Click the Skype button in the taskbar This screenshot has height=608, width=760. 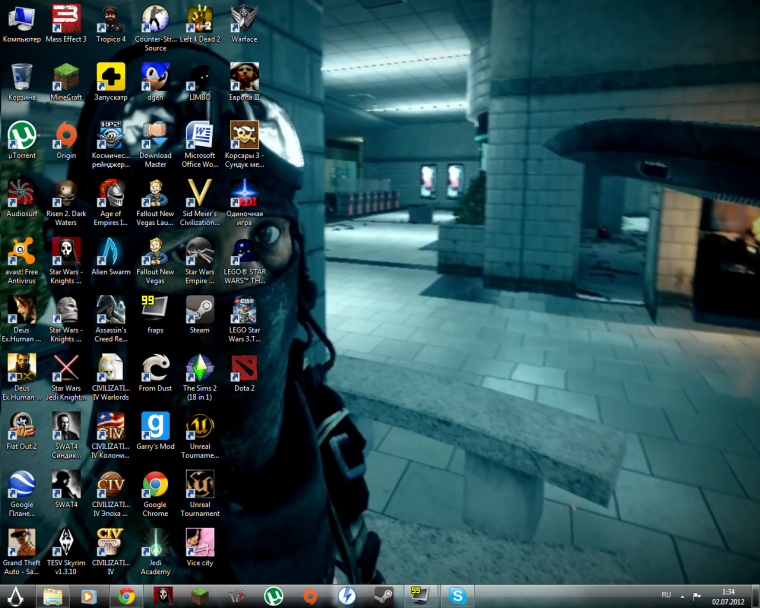458,596
